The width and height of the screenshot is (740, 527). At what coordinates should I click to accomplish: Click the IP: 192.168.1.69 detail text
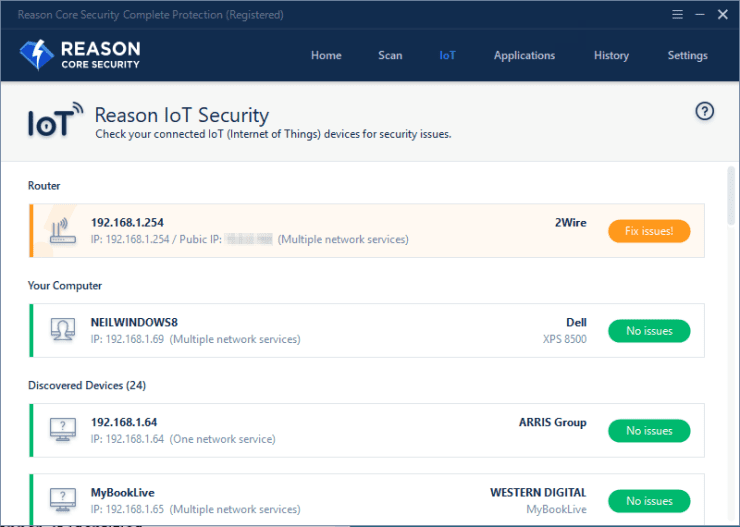click(x=127, y=339)
